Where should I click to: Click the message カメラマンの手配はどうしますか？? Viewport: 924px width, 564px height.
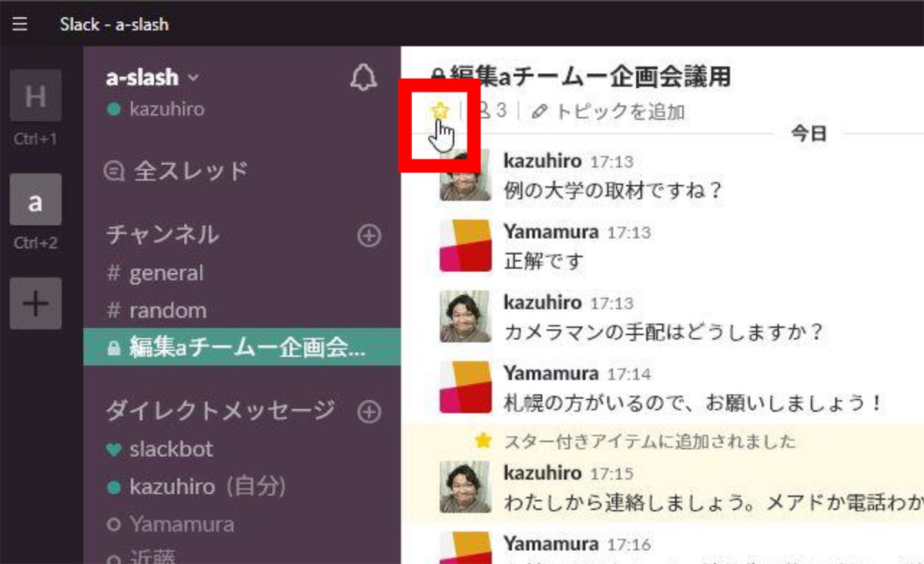pyautogui.click(x=664, y=331)
